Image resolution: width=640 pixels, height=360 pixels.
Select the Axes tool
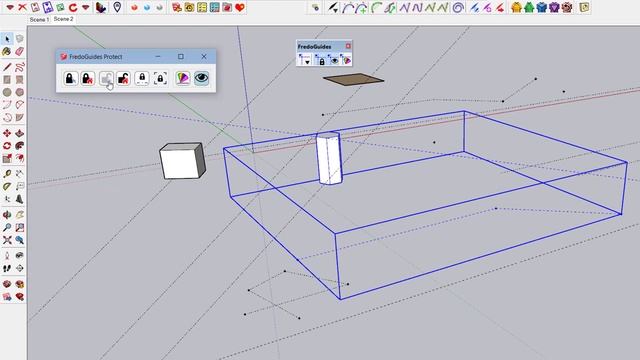tap(7, 199)
